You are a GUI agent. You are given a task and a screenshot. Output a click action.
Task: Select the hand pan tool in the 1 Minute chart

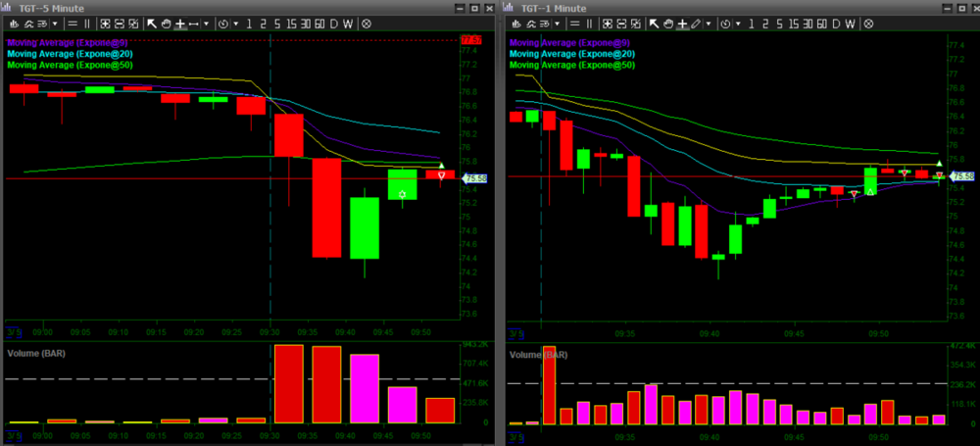[666, 23]
